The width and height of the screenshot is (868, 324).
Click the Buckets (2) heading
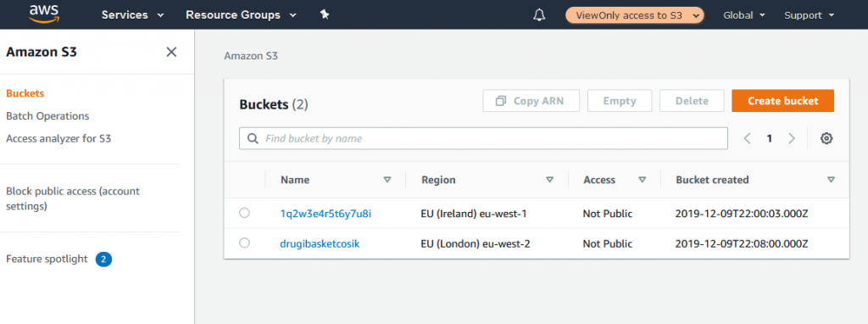274,104
